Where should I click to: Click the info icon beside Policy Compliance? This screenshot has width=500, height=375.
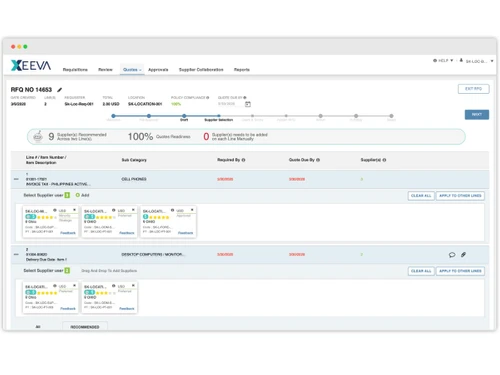click(x=208, y=97)
